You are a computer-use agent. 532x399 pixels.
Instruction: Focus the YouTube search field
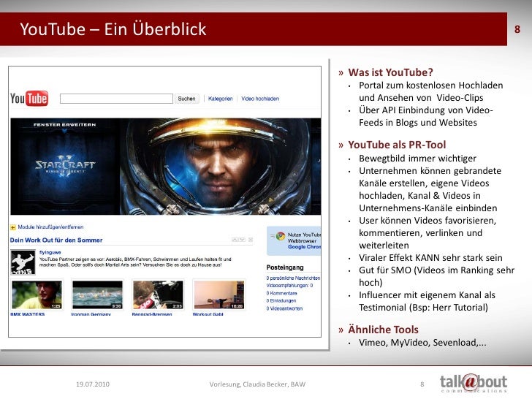point(116,99)
